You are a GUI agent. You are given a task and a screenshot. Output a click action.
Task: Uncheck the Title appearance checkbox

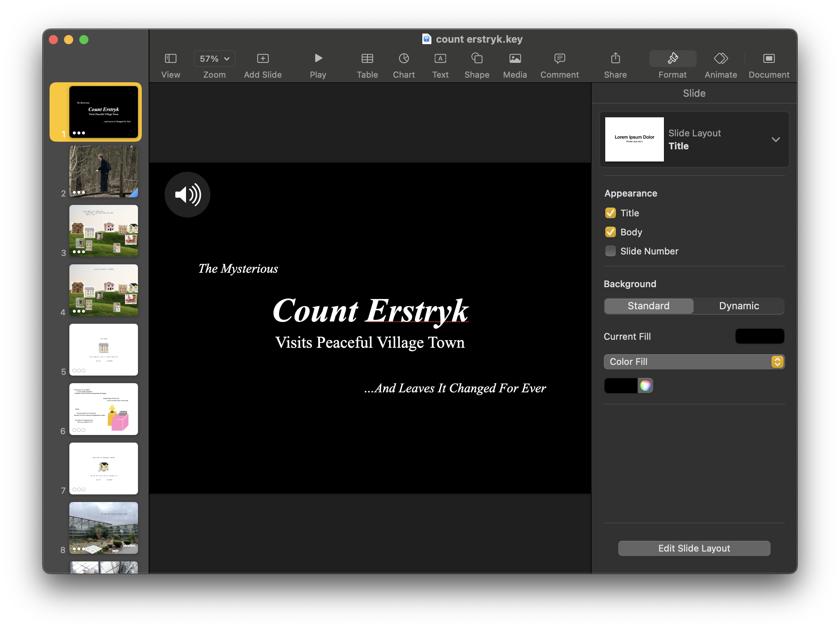point(610,213)
